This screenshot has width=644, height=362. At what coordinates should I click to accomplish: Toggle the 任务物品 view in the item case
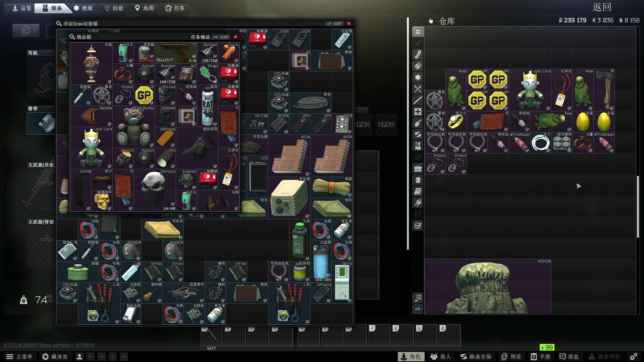click(200, 37)
